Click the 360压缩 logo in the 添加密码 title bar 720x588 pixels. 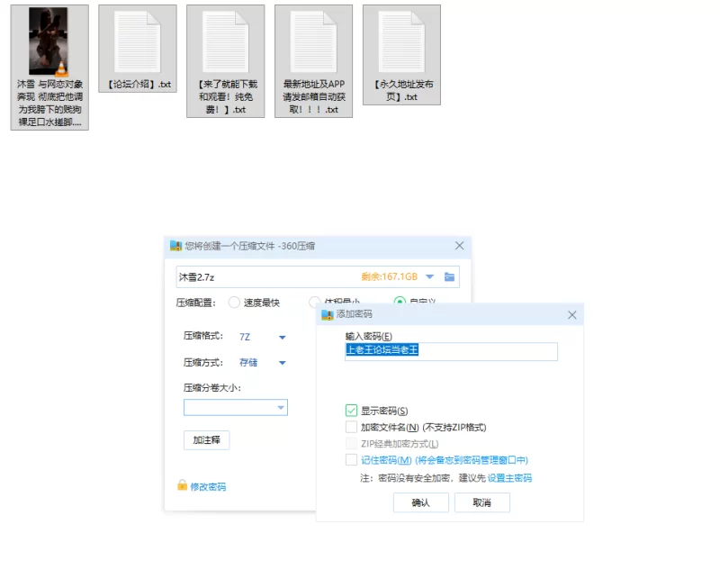[x=328, y=314]
